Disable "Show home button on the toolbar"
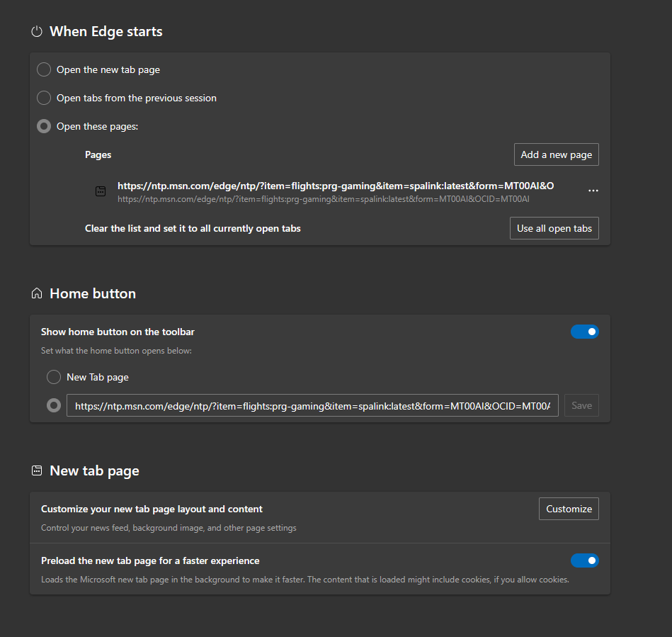Image resolution: width=672 pixels, height=637 pixels. click(585, 331)
